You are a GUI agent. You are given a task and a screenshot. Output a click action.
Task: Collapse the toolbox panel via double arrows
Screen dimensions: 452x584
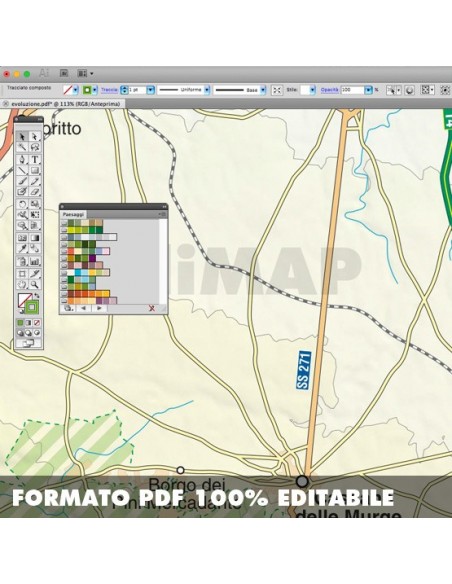(x=39, y=119)
